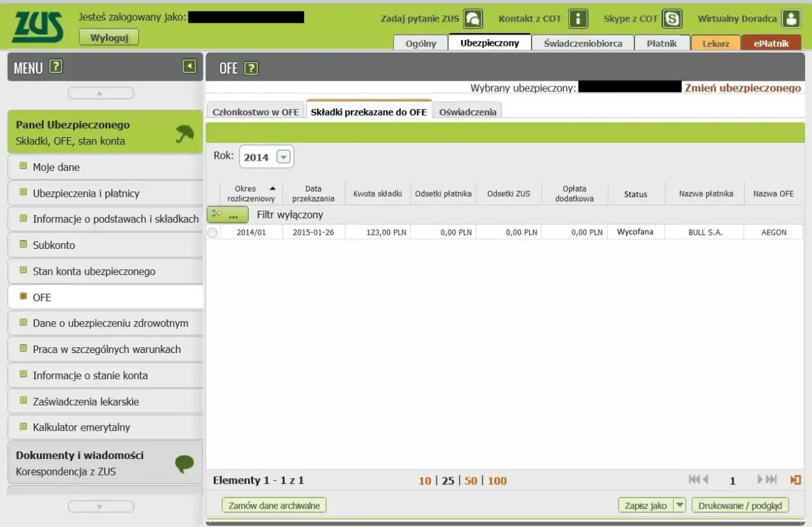The image size is (812, 527).
Task: Open the Oświadczenia tab
Action: click(469, 111)
